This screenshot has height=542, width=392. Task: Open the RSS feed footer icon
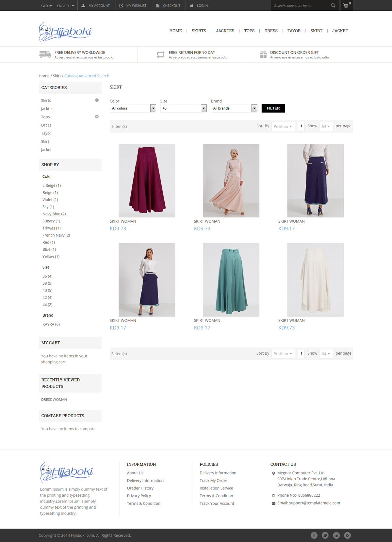pyautogui.click(x=348, y=535)
